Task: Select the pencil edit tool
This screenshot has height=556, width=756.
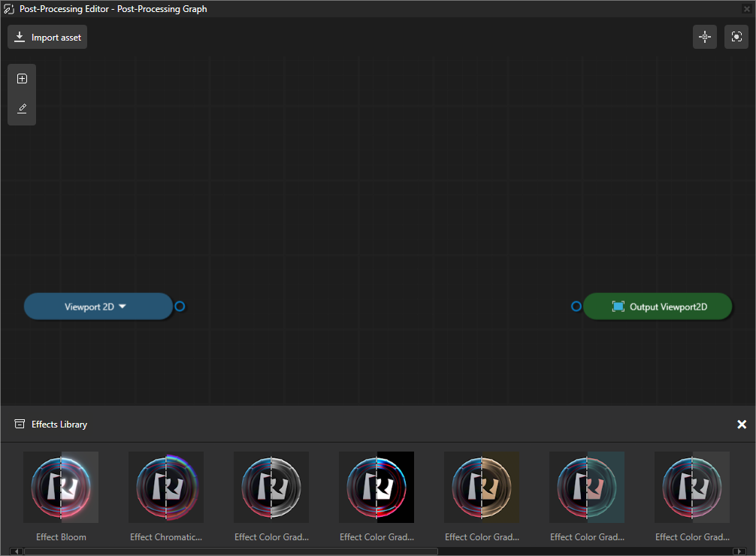Action: [22, 107]
